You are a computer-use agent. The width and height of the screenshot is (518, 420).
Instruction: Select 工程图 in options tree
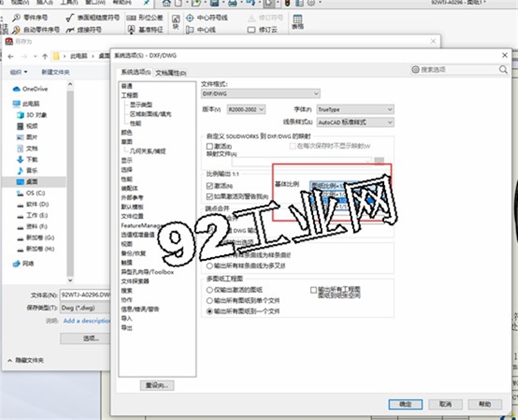pyautogui.click(x=129, y=95)
